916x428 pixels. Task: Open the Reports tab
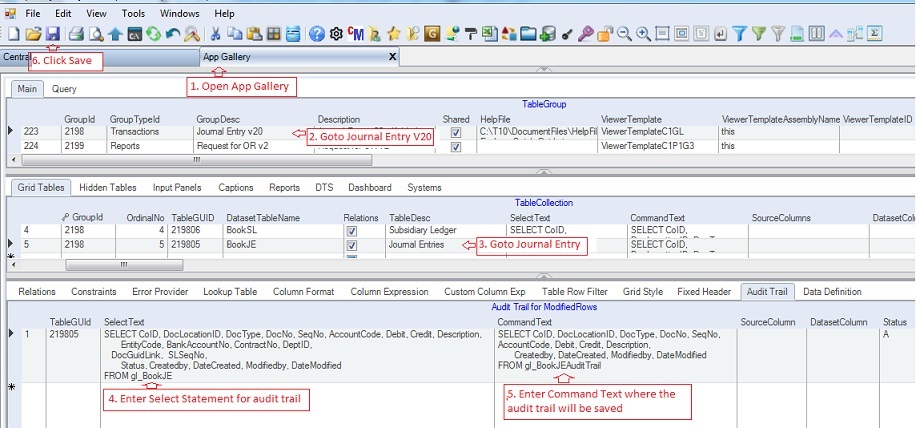tap(284, 187)
